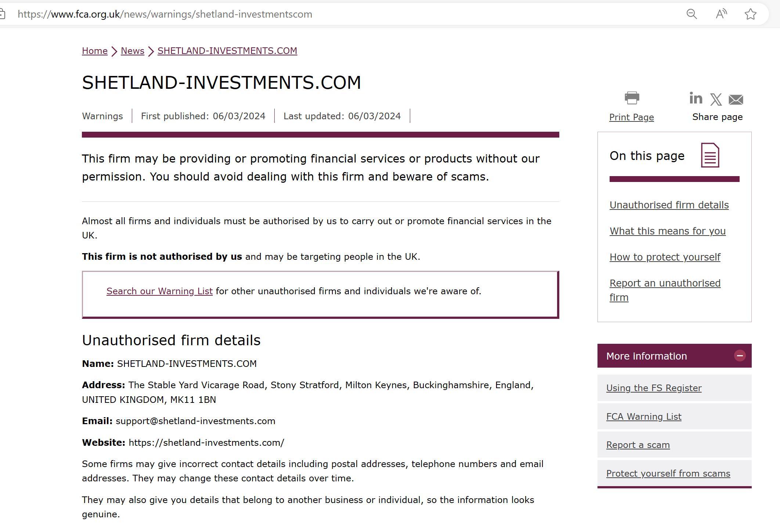Jump to Unauthorised firm details section
This screenshot has height=532, width=780.
[669, 205]
